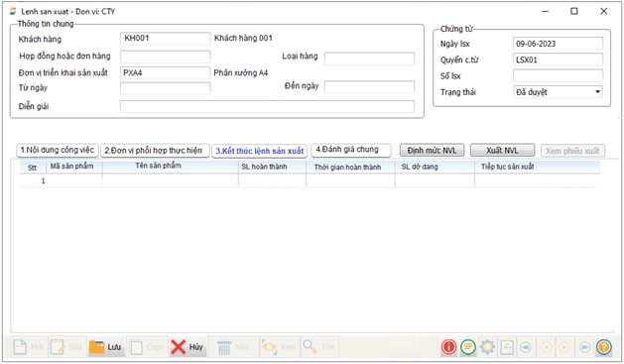Maximize the Lenh san xuat window
This screenshot has height=364, width=624.
coord(573,11)
